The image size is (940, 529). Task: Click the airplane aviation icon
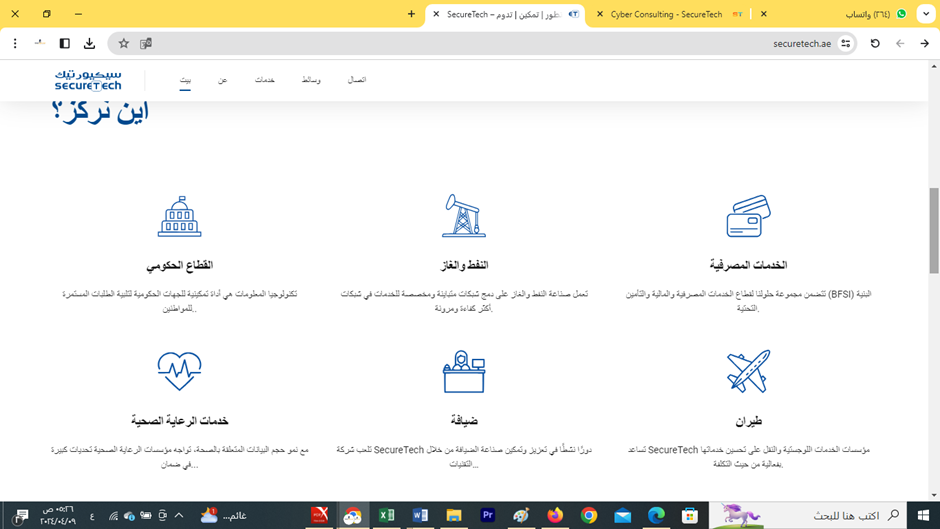pos(748,372)
